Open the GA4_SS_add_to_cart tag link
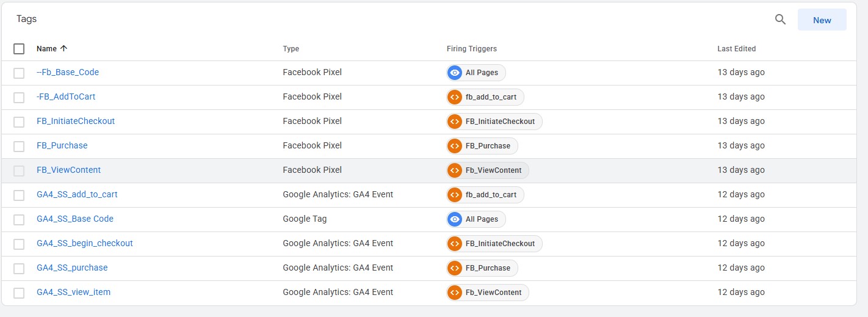868x317 pixels. (77, 195)
